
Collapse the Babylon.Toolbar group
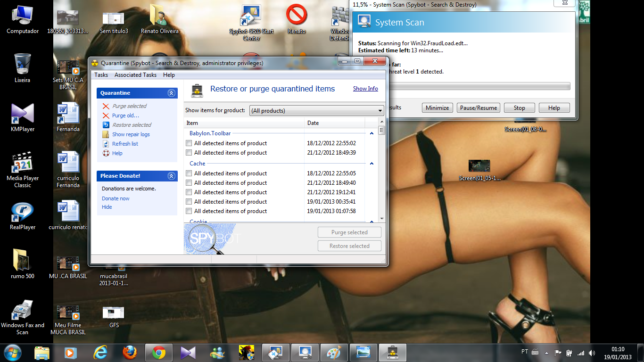click(x=372, y=134)
